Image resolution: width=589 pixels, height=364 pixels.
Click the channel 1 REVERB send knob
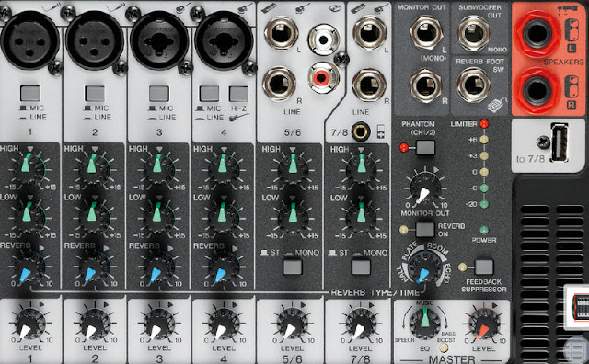29,266
